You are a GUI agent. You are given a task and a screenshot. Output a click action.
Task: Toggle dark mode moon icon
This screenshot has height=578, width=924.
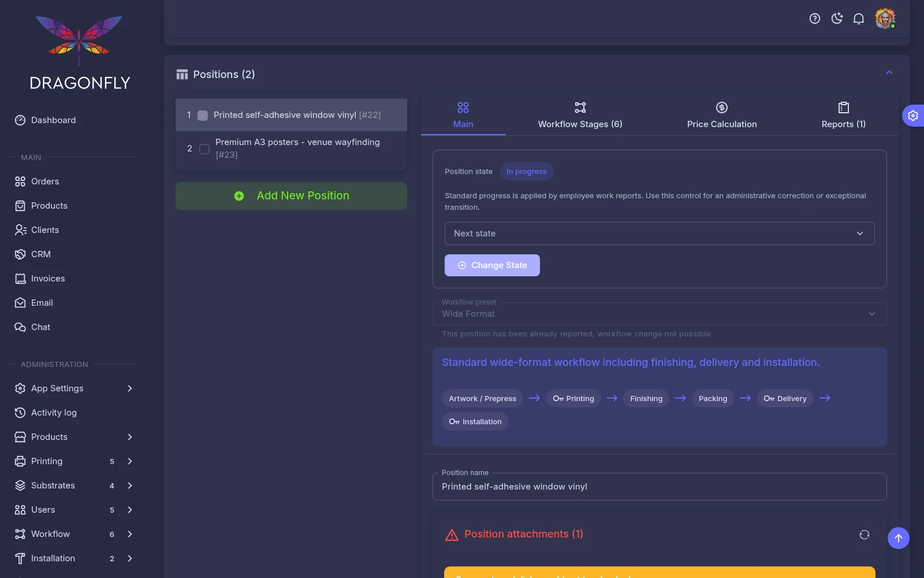pyautogui.click(x=837, y=18)
